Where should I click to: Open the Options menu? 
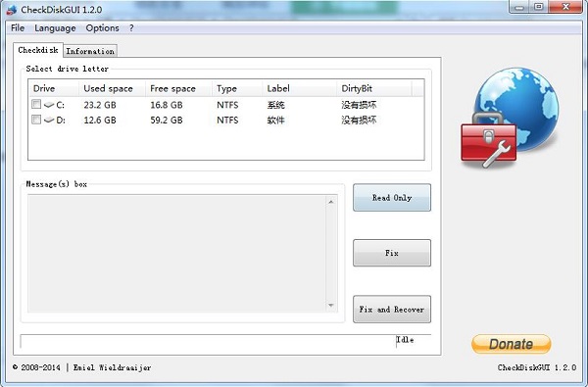point(102,28)
